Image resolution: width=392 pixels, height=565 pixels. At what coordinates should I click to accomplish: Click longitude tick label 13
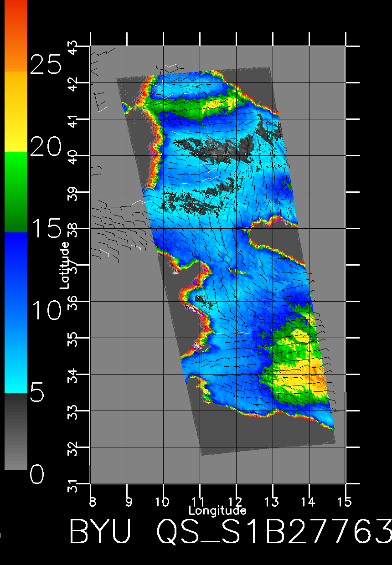pyautogui.click(x=272, y=501)
